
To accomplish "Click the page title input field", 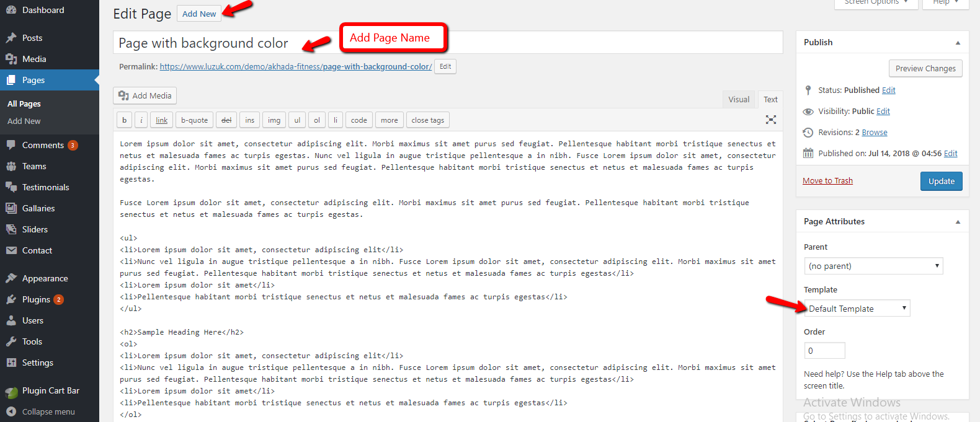I will (x=447, y=43).
